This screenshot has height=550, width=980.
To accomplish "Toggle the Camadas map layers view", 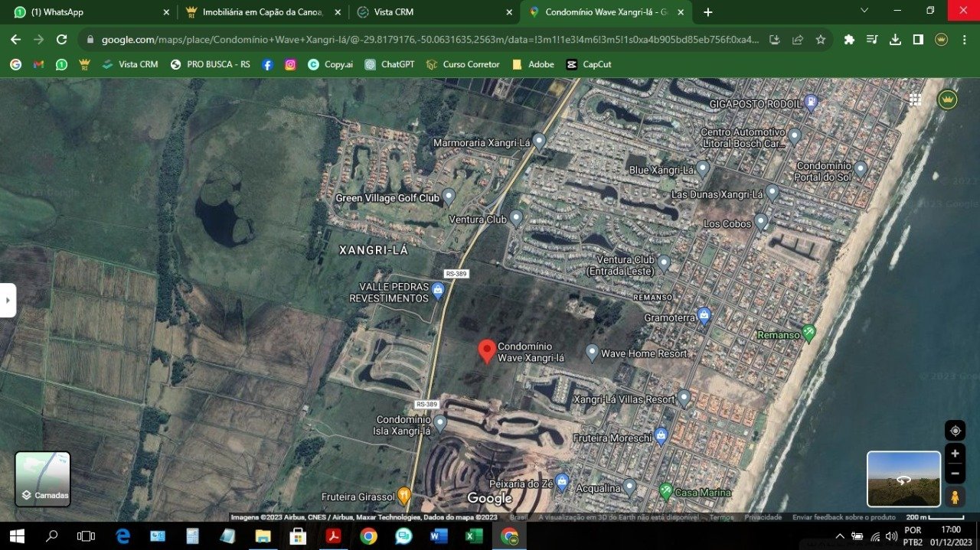I will 43,479.
